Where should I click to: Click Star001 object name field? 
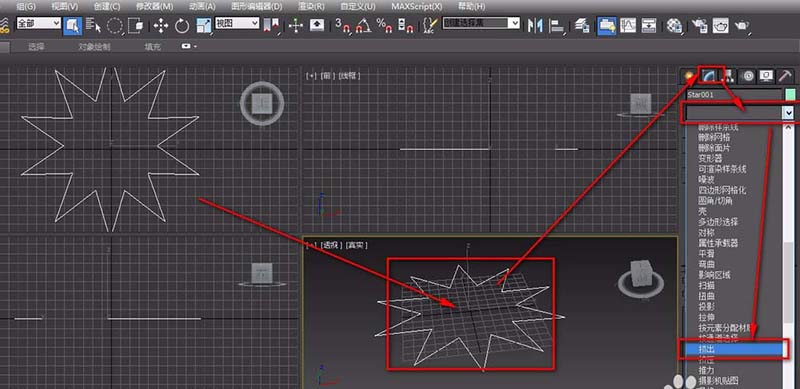tap(733, 94)
